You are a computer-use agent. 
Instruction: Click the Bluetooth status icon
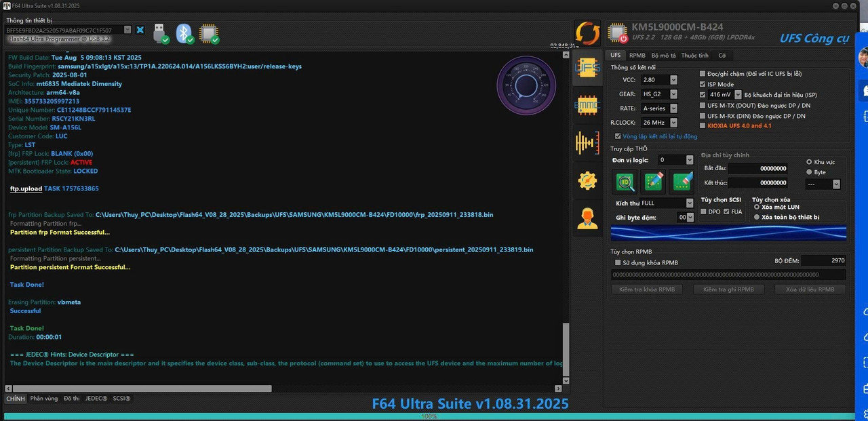pos(184,33)
